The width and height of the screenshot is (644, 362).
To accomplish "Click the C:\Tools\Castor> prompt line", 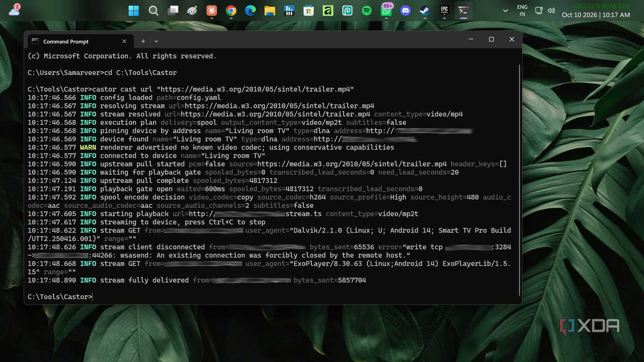I will click(60, 297).
